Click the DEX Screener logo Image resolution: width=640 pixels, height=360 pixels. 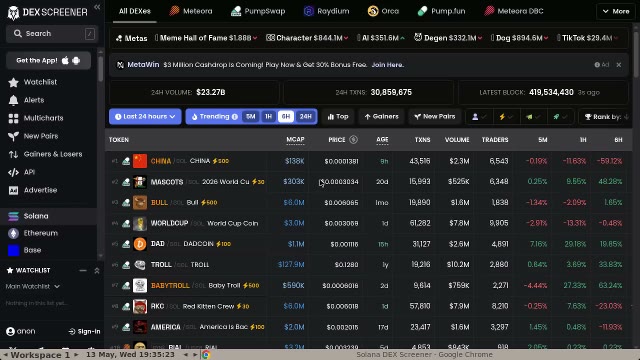pos(47,12)
